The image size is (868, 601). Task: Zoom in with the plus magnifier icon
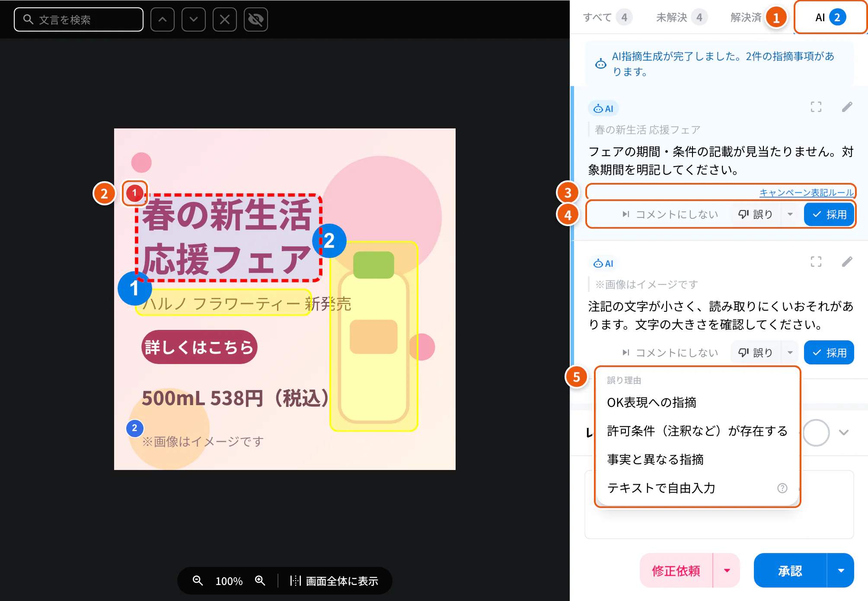(x=260, y=581)
